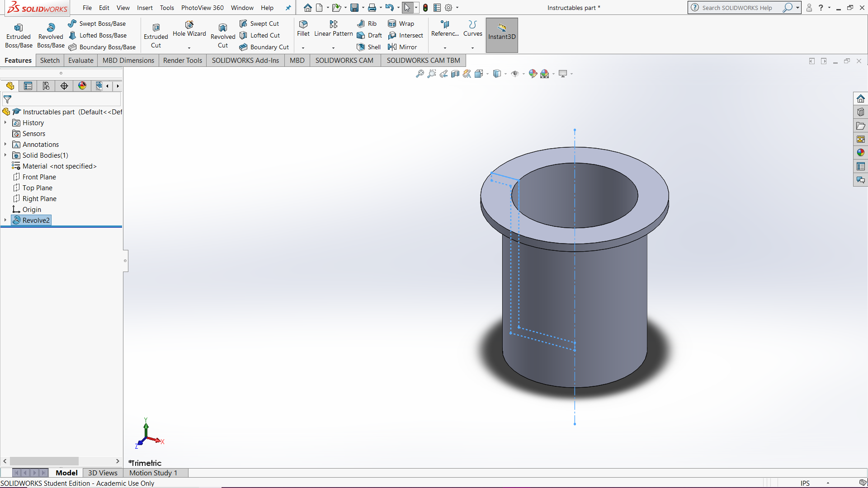868x488 pixels.
Task: Activate the Shell tool
Action: (368, 47)
